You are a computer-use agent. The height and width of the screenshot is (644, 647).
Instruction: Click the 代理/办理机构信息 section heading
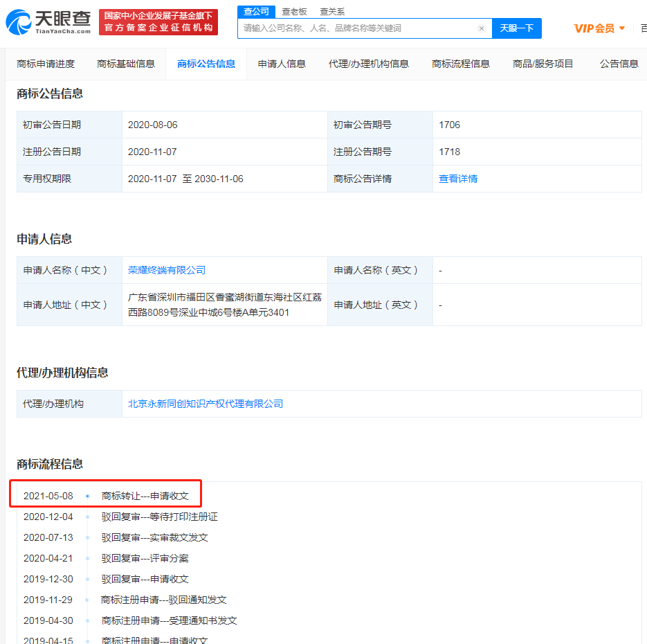[x=62, y=373]
